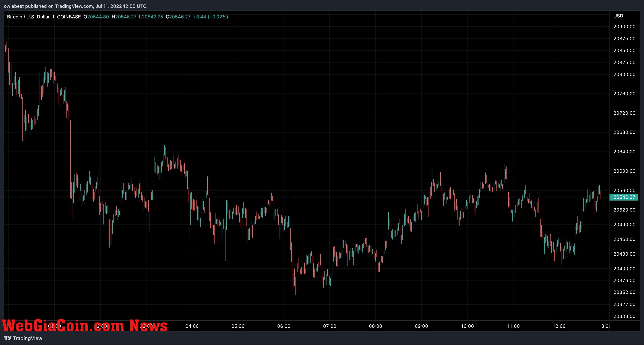Click the close value C20546.27
The height and width of the screenshot is (345, 644).
pos(178,17)
